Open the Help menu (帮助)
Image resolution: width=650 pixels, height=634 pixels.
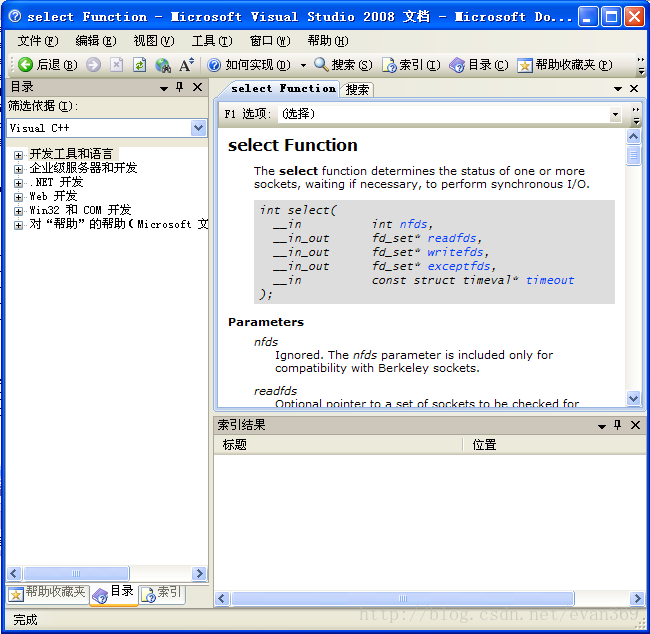click(328, 41)
